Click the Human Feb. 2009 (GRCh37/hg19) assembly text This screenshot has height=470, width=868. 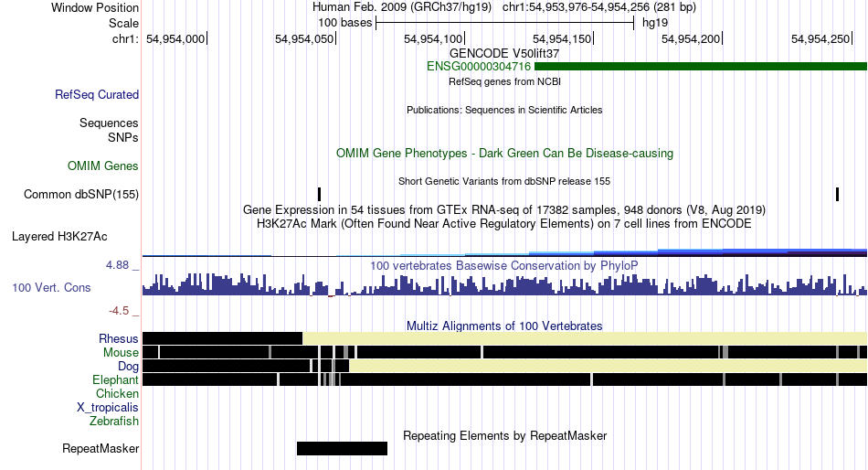[x=402, y=7]
